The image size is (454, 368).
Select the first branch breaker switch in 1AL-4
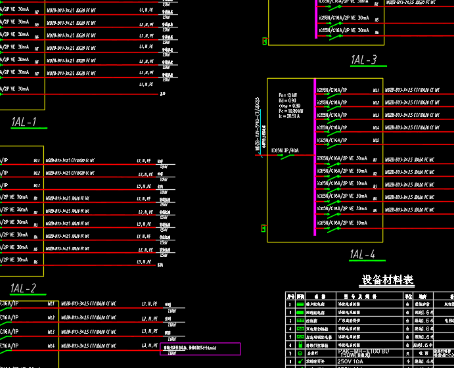pyautogui.click(x=333, y=95)
